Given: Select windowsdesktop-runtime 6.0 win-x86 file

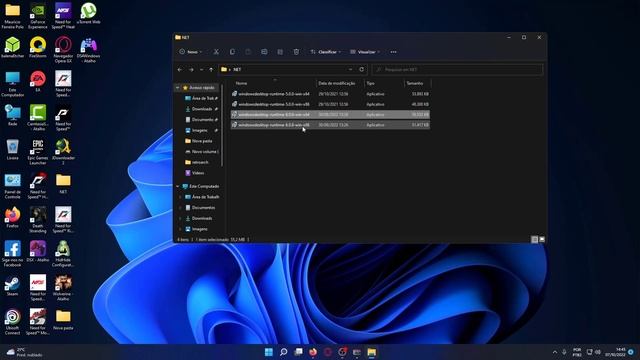Looking at the screenshot, I should 330,125.
